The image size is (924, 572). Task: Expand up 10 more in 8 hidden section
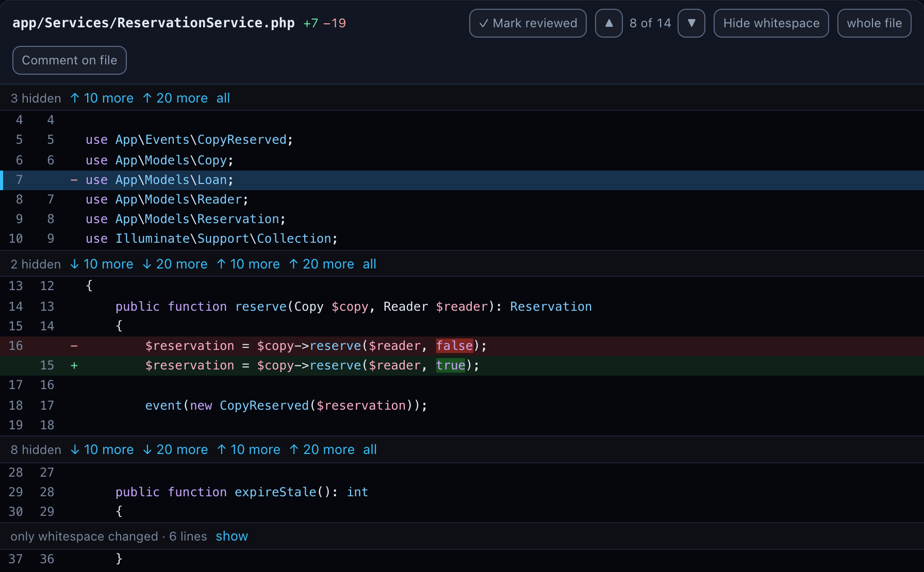(249, 449)
